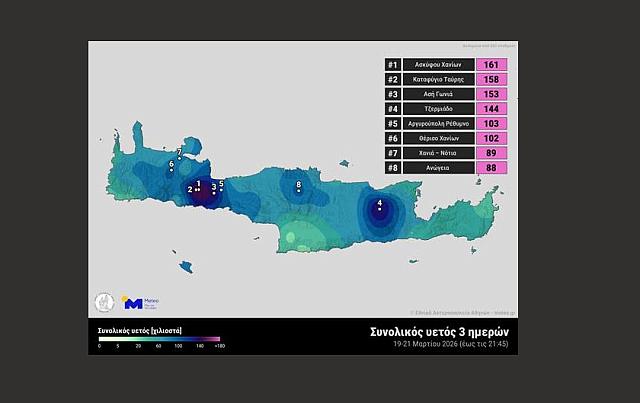Screen dimensions: 640x403
Task: Select map marker 4 in eastern Crete
Action: 379,207
